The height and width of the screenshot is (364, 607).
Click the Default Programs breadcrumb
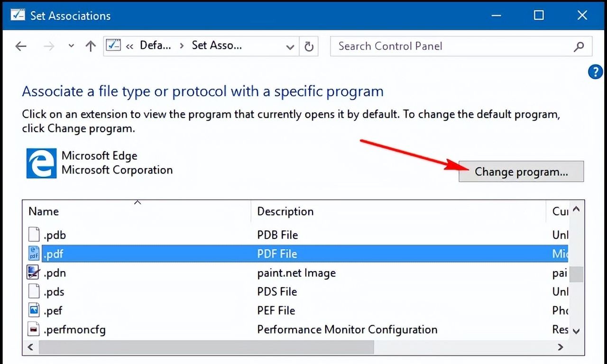[155, 45]
